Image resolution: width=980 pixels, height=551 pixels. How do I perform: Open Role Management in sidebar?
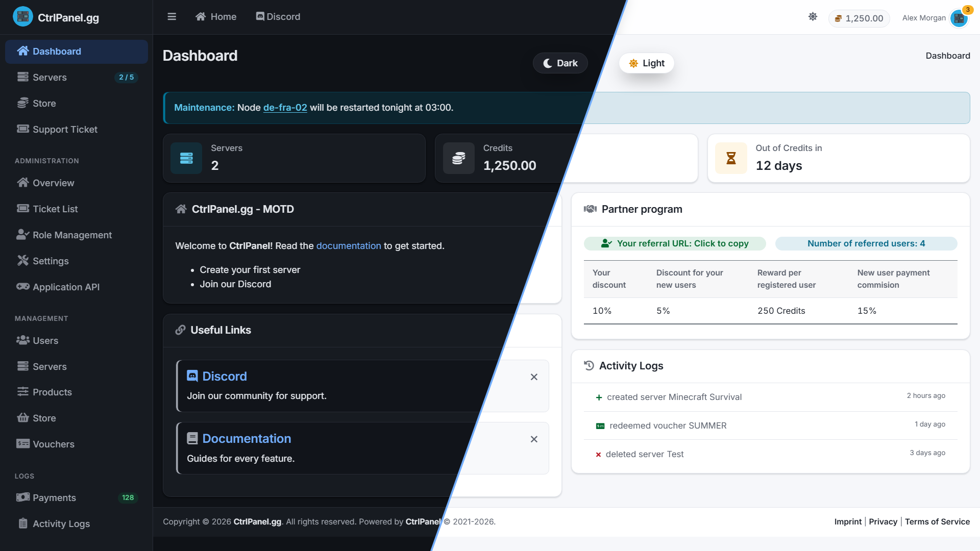click(77, 235)
